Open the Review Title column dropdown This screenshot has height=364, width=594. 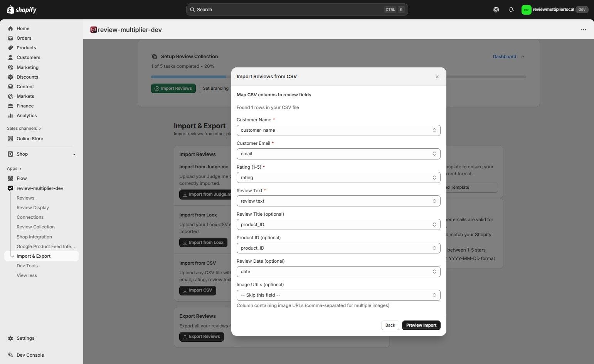coord(338,225)
